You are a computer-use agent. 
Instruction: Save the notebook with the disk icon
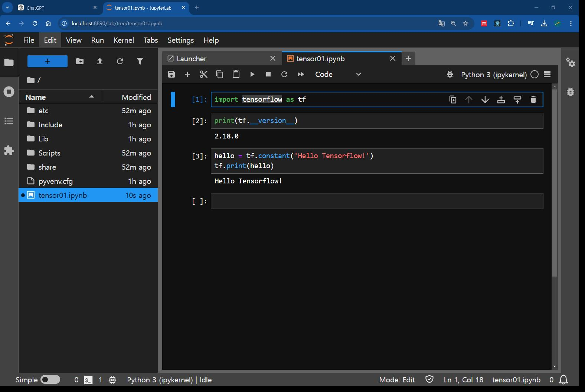171,74
